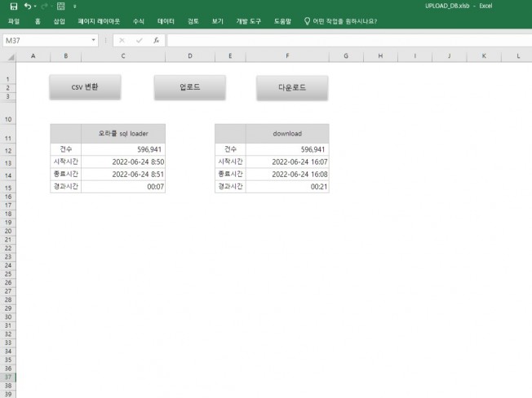The width and height of the screenshot is (532, 398).
Task: Select row 20 header
Action: coord(8,231)
